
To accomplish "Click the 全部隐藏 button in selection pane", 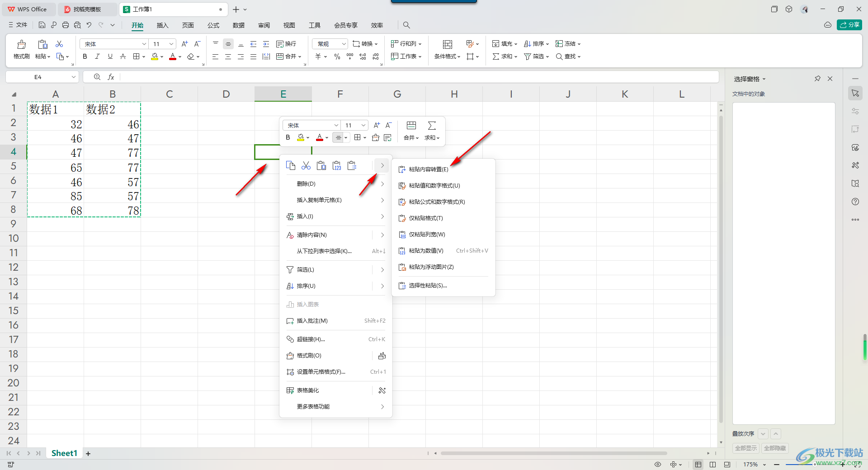I will (x=775, y=448).
